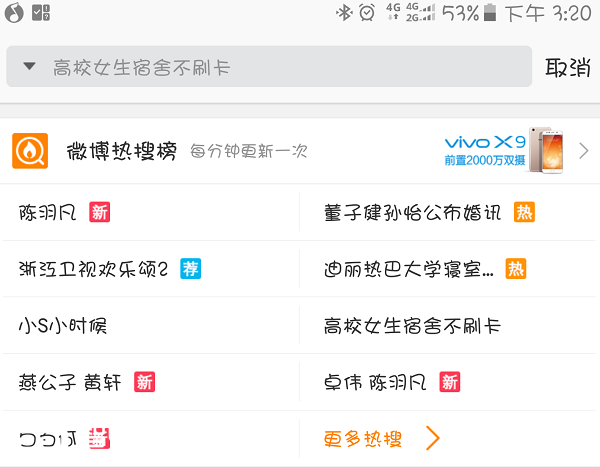
Task: Open 燕公子 黄轩 trending topic
Action: (x=70, y=382)
